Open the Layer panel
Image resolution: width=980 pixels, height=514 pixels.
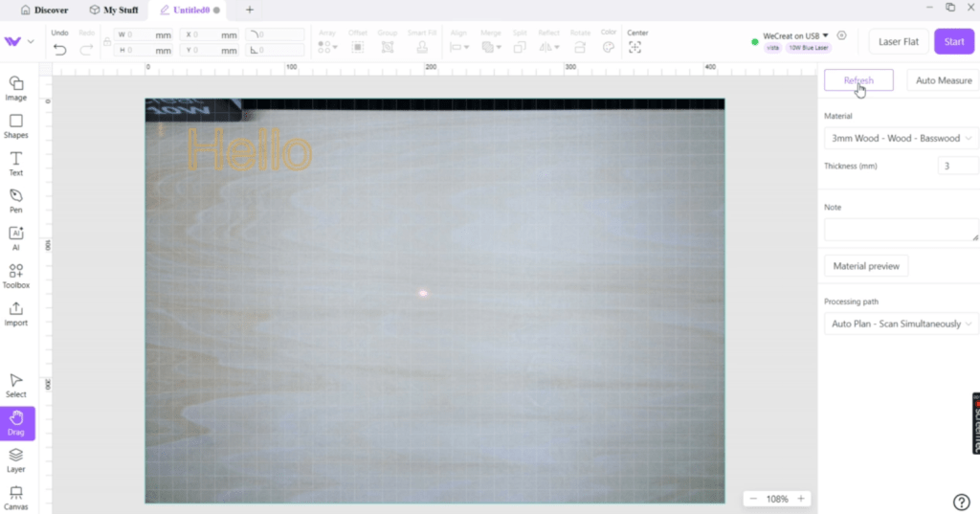16,459
